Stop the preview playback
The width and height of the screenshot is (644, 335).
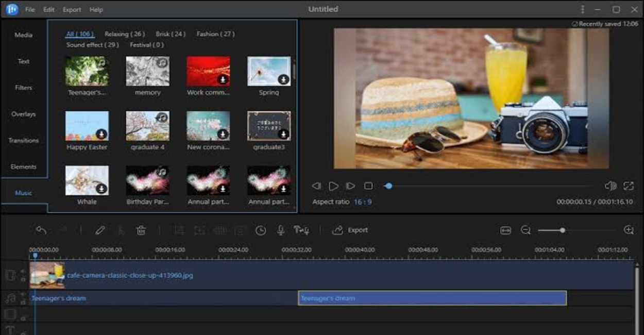[368, 186]
